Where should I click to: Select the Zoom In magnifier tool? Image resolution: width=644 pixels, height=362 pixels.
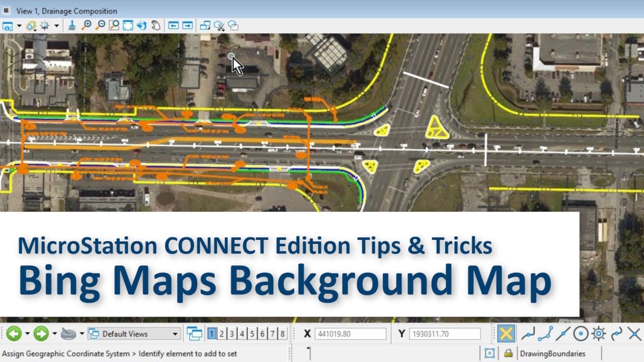click(86, 25)
